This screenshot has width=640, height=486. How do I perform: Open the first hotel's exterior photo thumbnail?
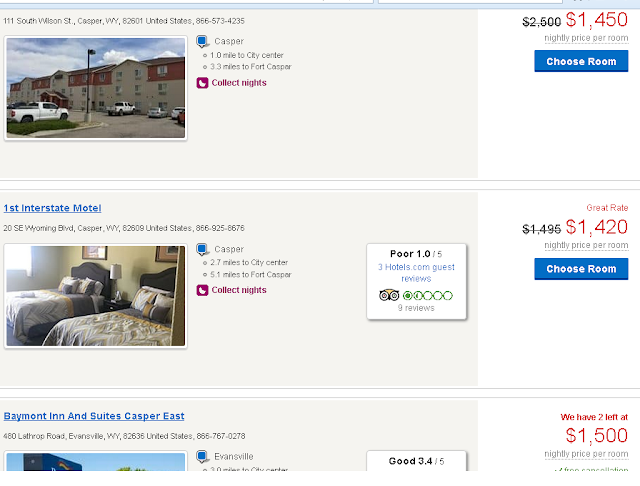[96, 88]
